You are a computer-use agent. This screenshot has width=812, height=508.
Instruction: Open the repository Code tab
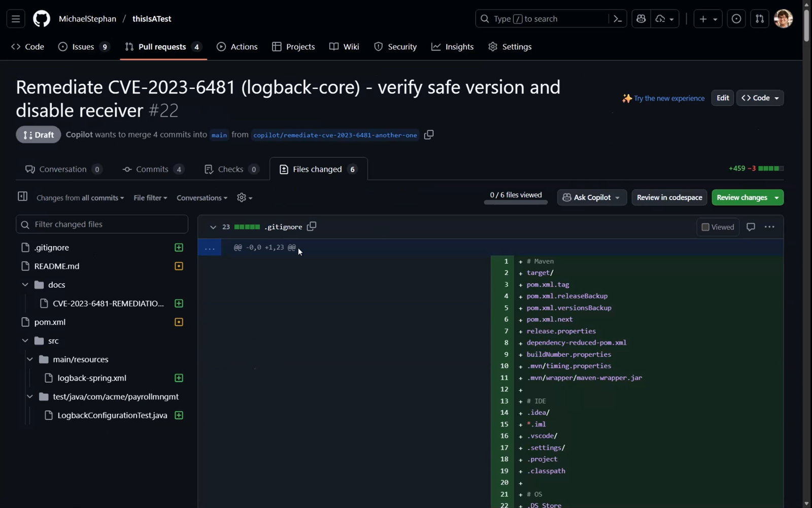point(28,47)
